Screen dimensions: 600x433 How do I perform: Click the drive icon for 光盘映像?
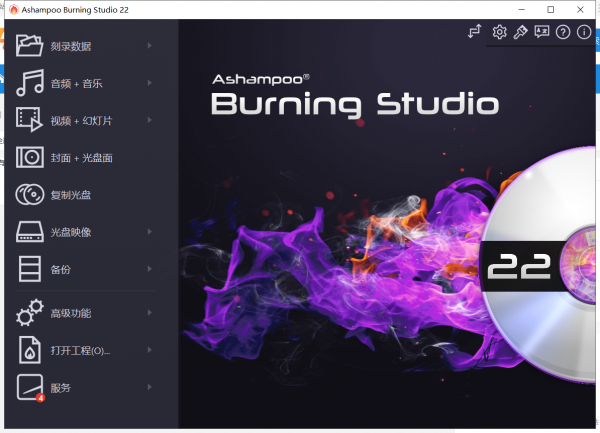click(29, 231)
